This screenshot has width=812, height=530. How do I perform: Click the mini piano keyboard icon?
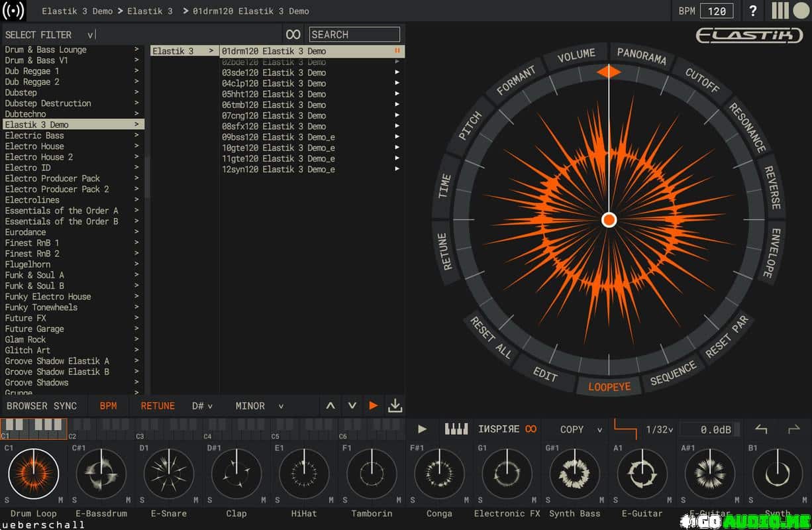pyautogui.click(x=456, y=429)
